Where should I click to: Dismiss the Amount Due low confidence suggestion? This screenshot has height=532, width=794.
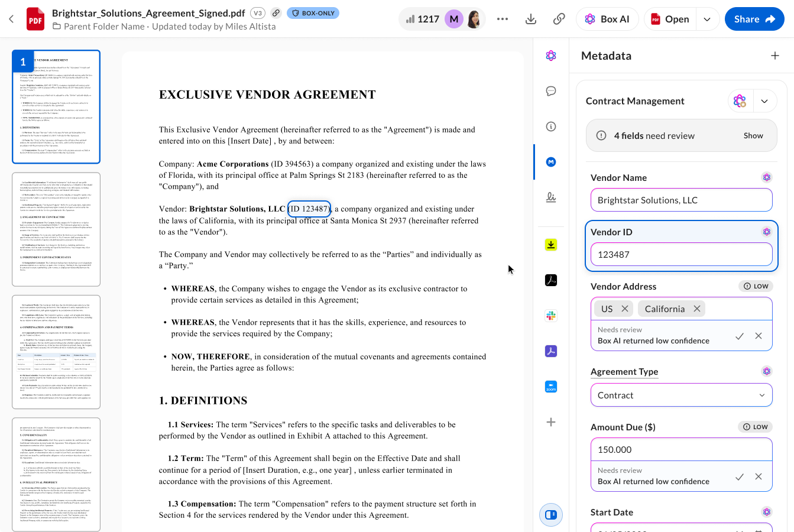click(759, 476)
